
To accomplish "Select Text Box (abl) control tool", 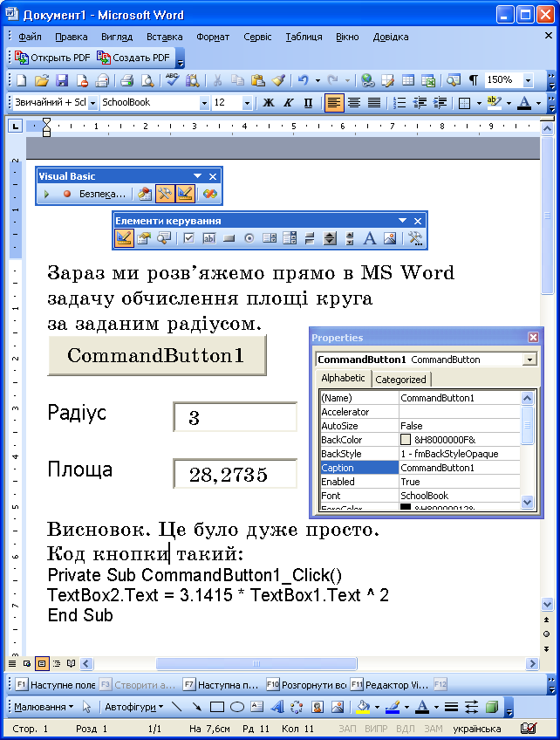I will coord(209,238).
